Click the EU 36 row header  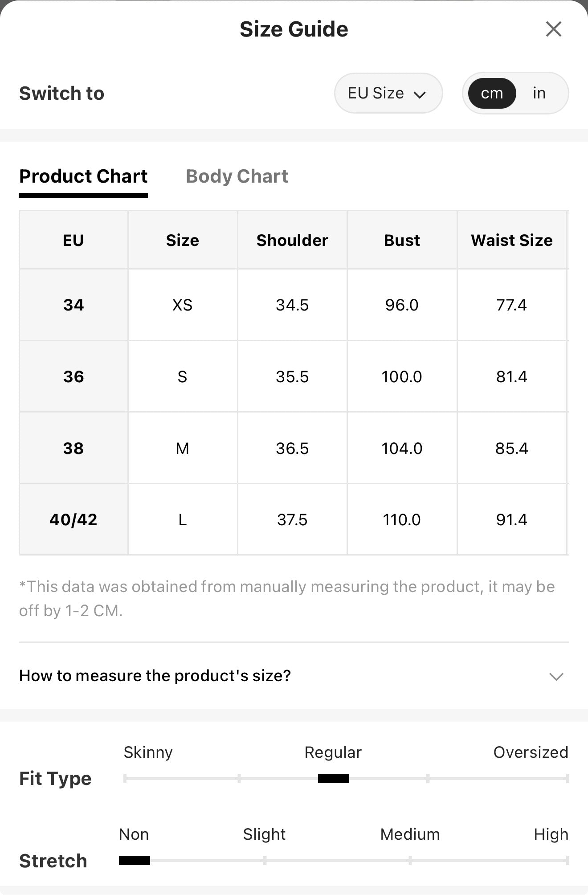(x=73, y=376)
